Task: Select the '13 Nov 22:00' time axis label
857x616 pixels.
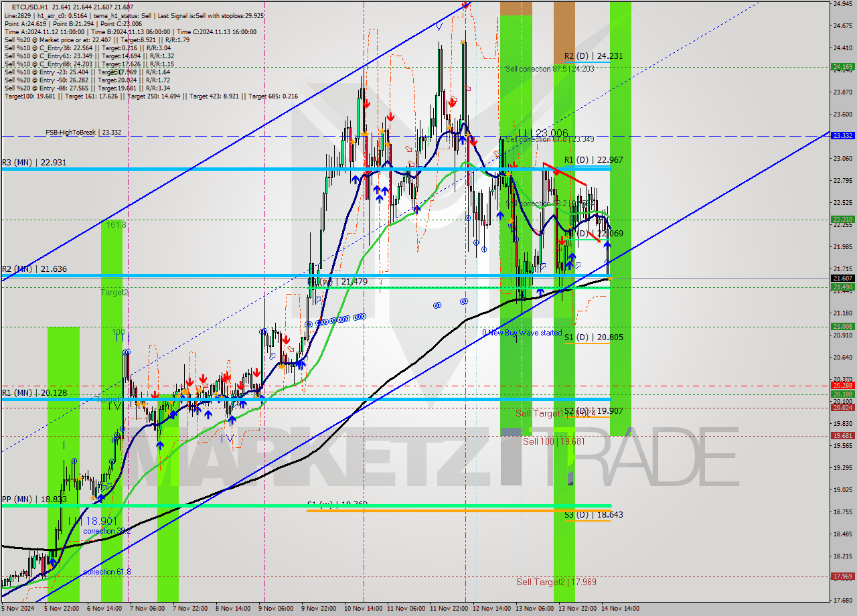Action: [x=578, y=609]
